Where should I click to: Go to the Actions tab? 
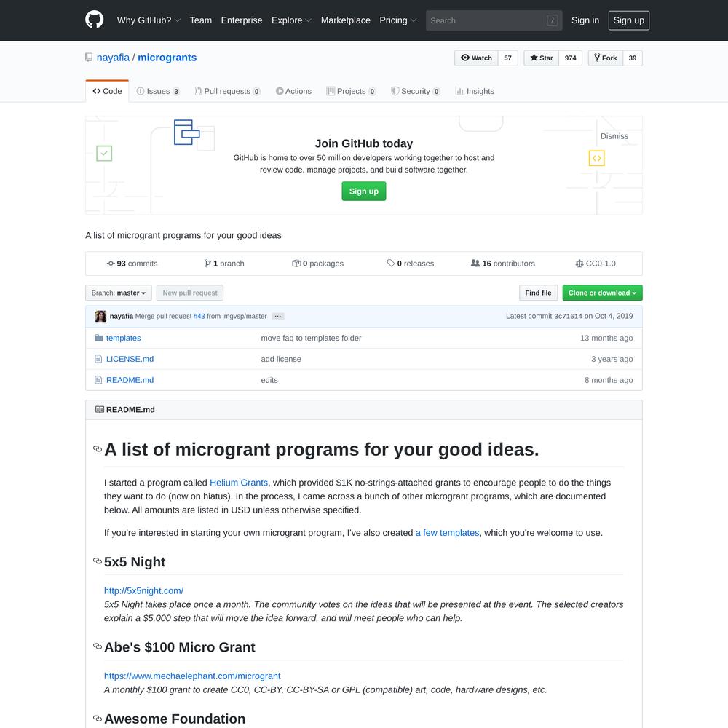293,91
